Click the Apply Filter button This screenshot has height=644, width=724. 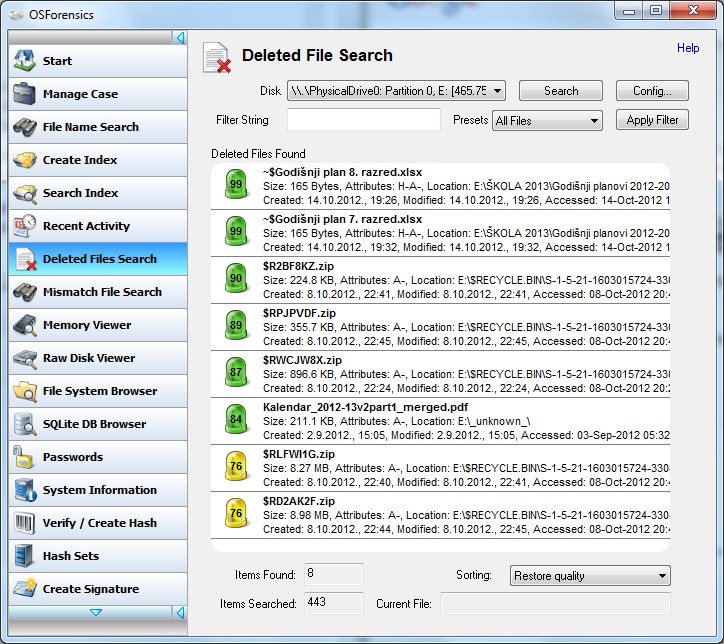(652, 120)
